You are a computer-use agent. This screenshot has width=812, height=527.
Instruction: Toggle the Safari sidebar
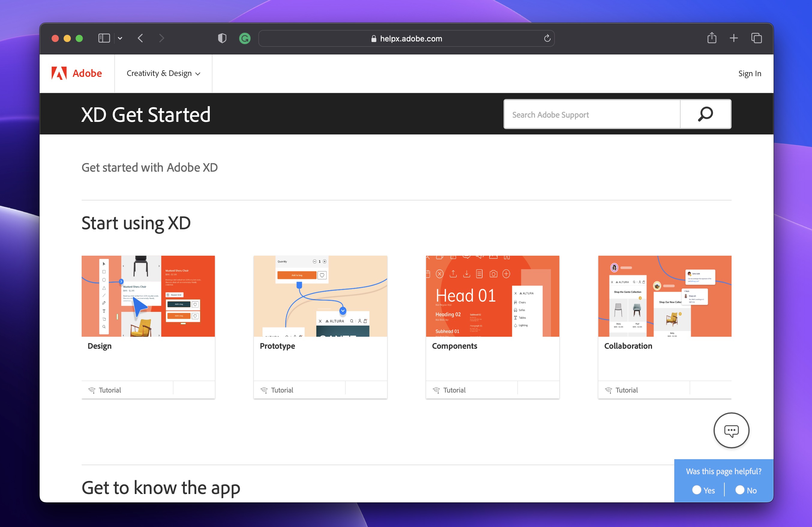pos(104,38)
